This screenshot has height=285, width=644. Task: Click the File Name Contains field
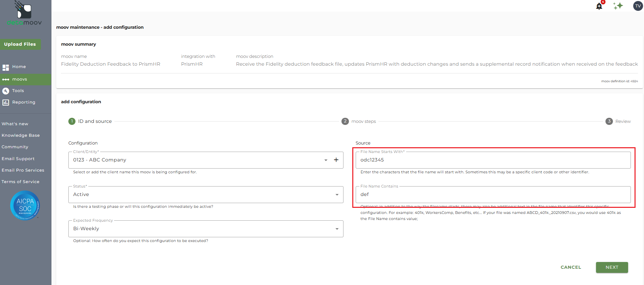[493, 195]
